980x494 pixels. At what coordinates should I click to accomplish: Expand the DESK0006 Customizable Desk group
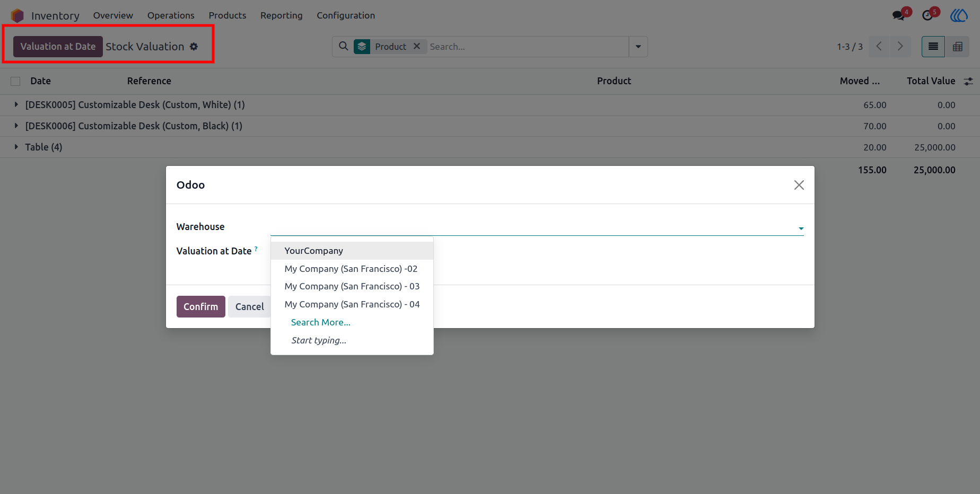click(16, 126)
